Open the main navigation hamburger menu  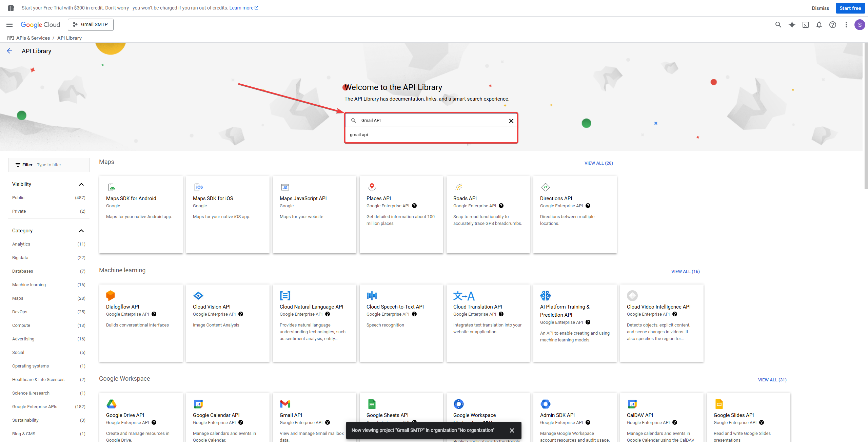click(x=9, y=25)
